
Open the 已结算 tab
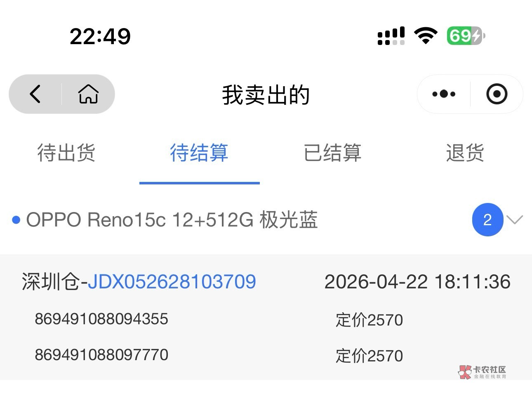click(332, 153)
